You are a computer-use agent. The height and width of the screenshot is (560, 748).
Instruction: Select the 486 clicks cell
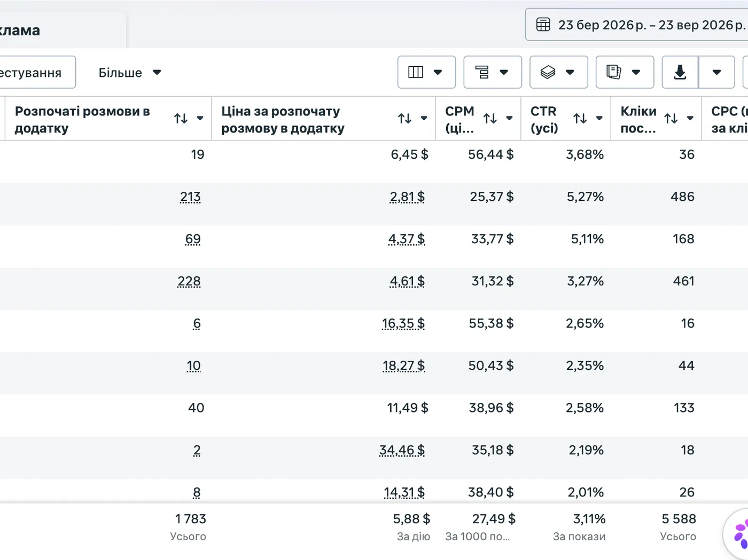[683, 197]
